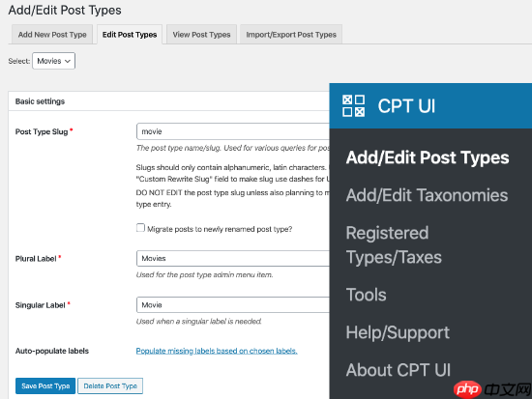Open the Tools menu item
Viewport: 532px width, 399px height.
[366, 295]
